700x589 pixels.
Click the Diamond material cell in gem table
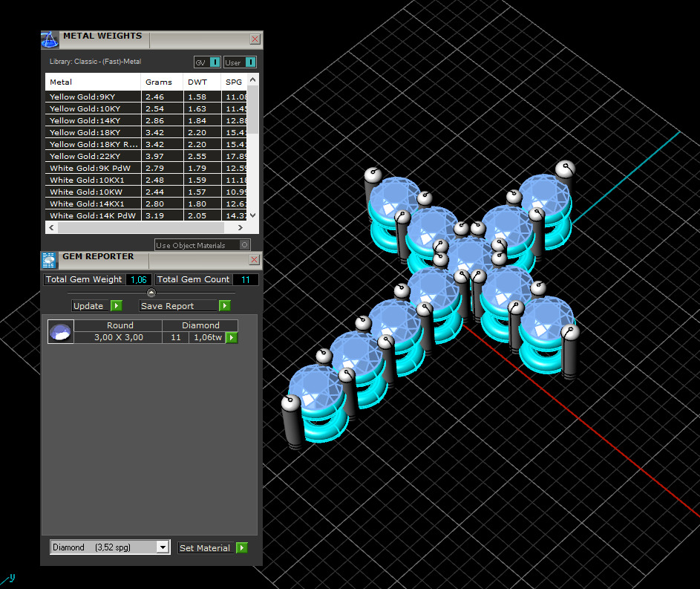[x=200, y=325]
